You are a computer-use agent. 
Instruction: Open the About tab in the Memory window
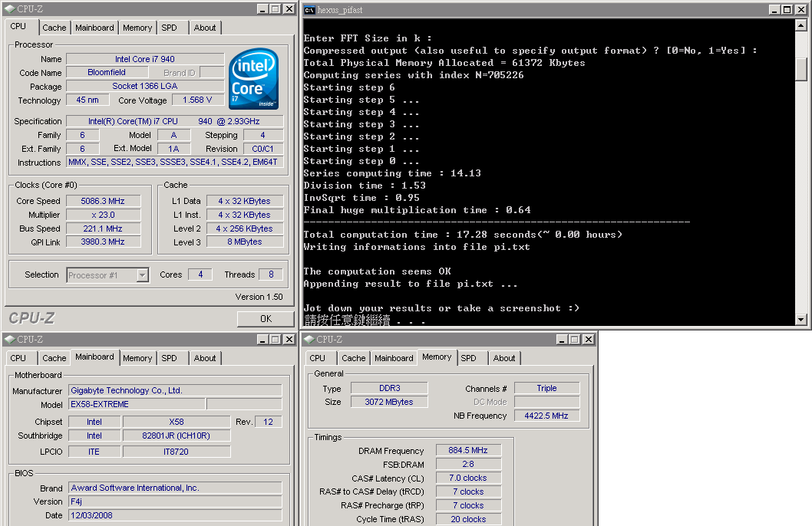[x=504, y=358]
